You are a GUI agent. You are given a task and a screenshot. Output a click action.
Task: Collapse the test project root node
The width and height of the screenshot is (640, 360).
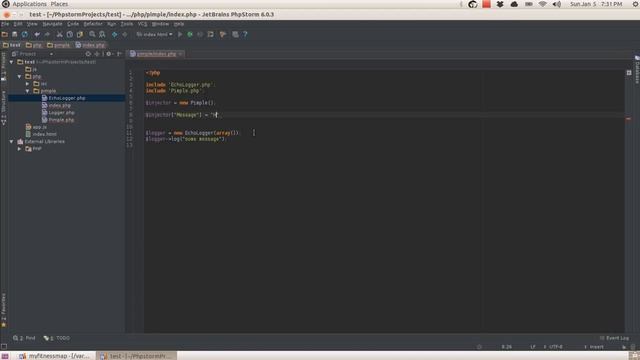11,62
